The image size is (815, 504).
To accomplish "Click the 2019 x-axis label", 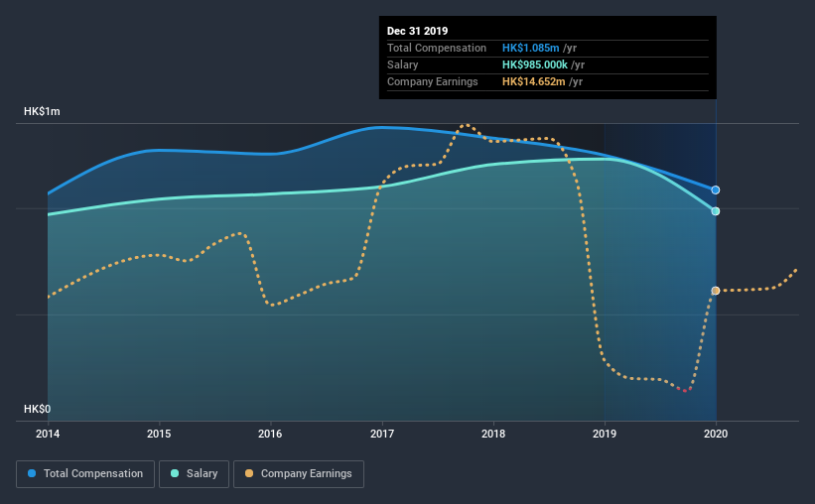I will (605, 434).
